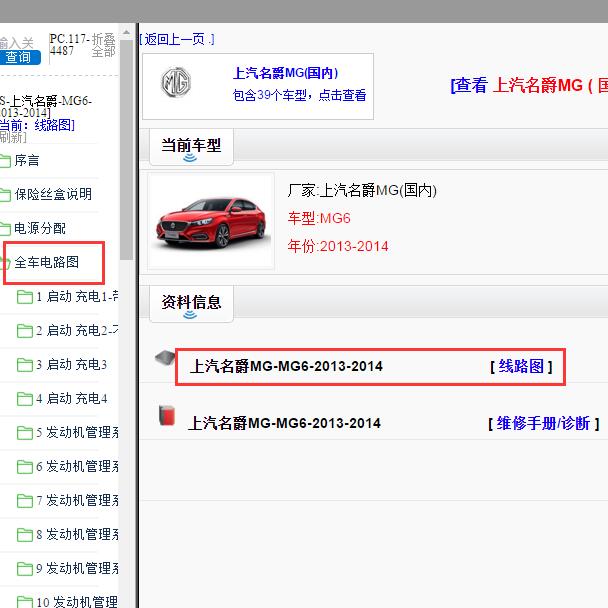Open 6 发动机管理系 entry
This screenshot has width=608, height=608.
pos(77,466)
